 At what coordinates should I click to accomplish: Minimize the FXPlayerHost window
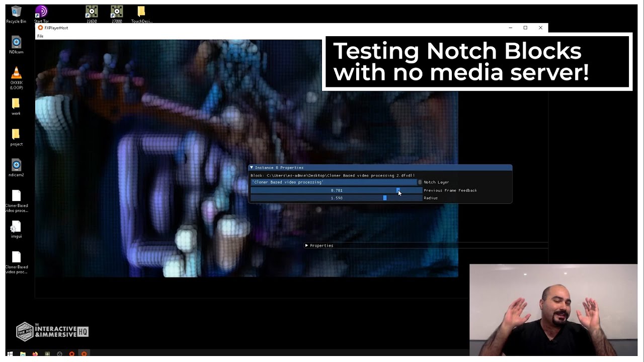click(x=510, y=28)
